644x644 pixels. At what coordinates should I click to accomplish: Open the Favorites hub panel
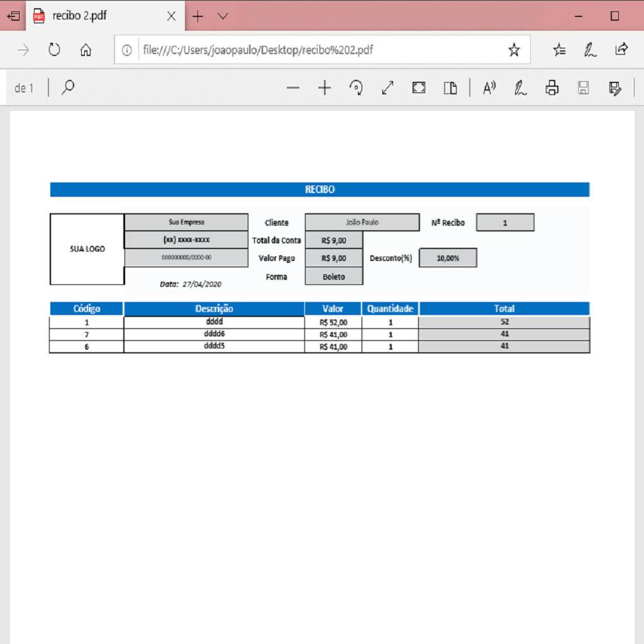click(x=559, y=50)
